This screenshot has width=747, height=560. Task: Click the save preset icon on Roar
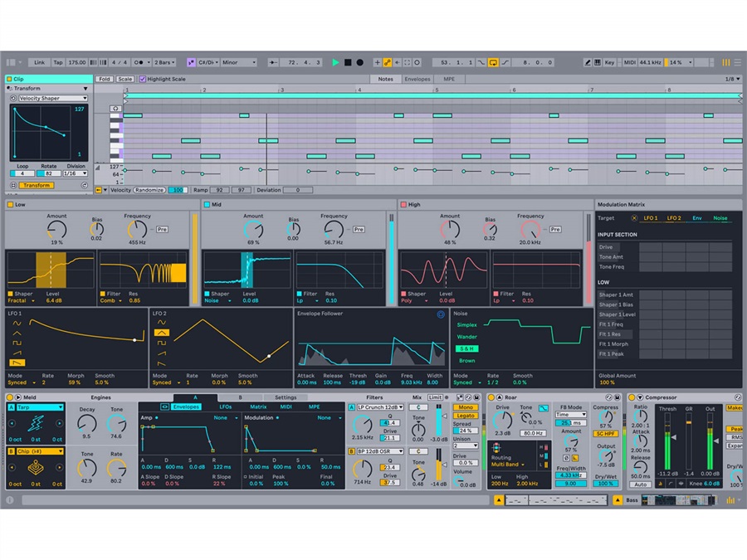pos(616,397)
